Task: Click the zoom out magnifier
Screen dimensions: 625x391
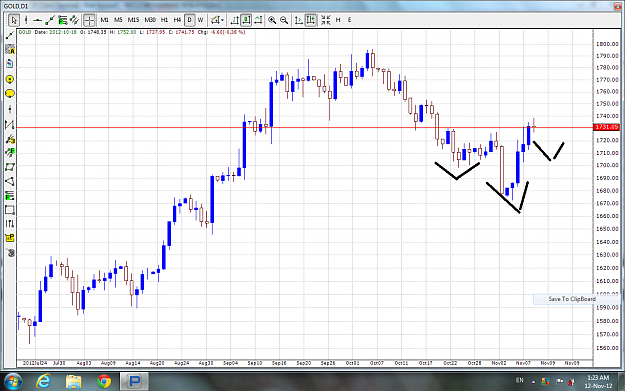Action: 284,20
